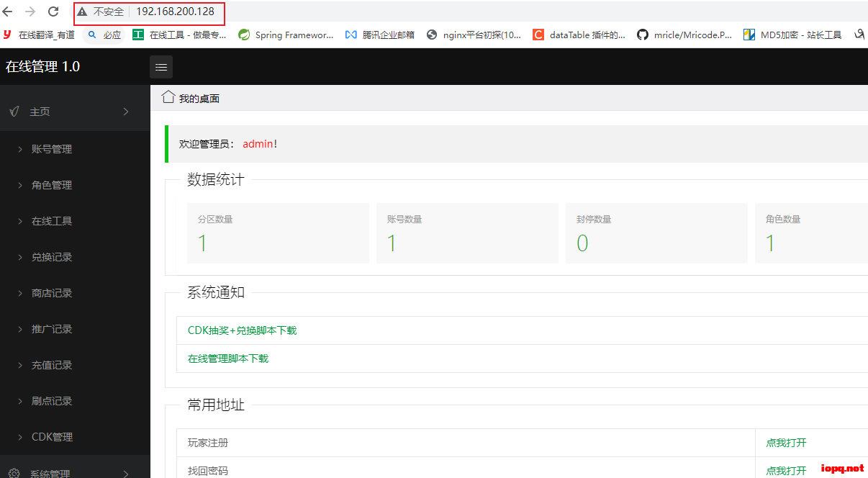Open the mricle/Mricode GitHub bookmark

(x=684, y=35)
